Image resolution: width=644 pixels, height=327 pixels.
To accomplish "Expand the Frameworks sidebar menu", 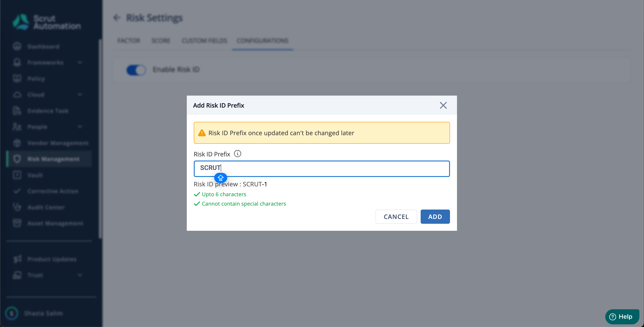I will pos(80,63).
